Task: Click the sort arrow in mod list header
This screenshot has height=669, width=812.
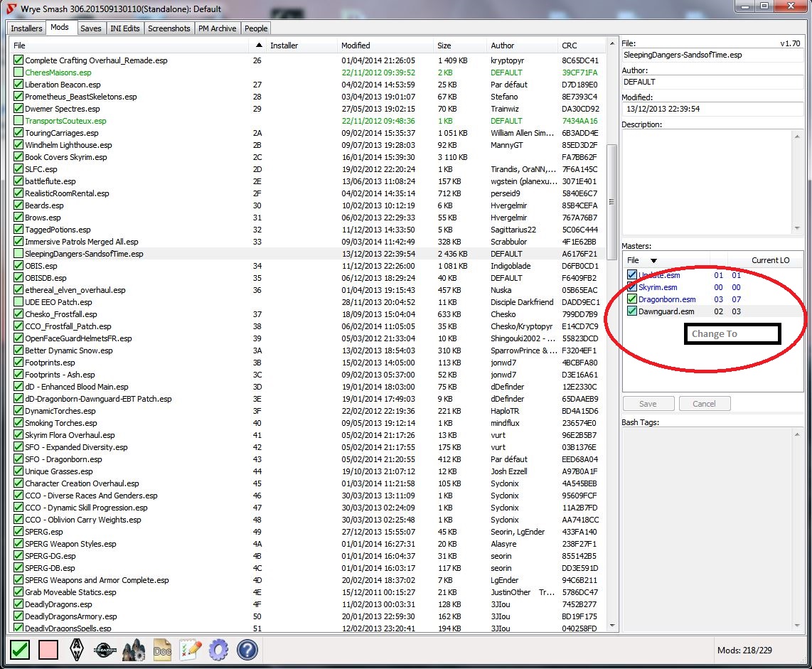Action: click(258, 46)
